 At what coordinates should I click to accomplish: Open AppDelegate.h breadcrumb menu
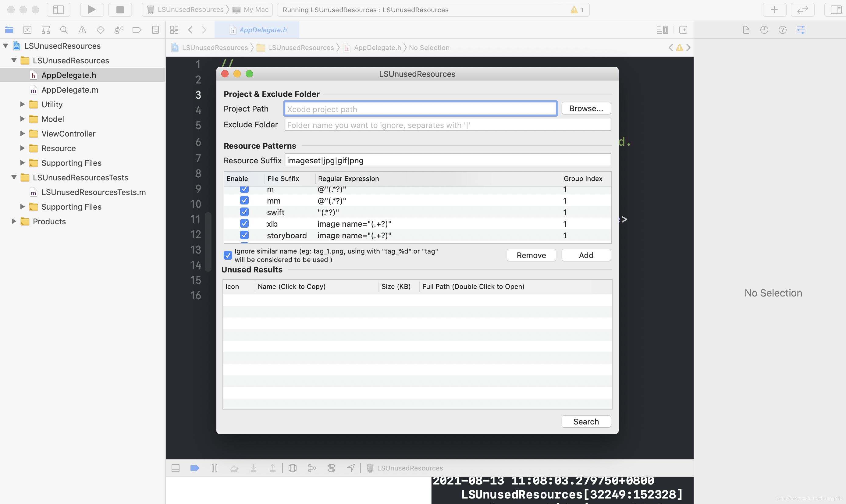coord(373,48)
